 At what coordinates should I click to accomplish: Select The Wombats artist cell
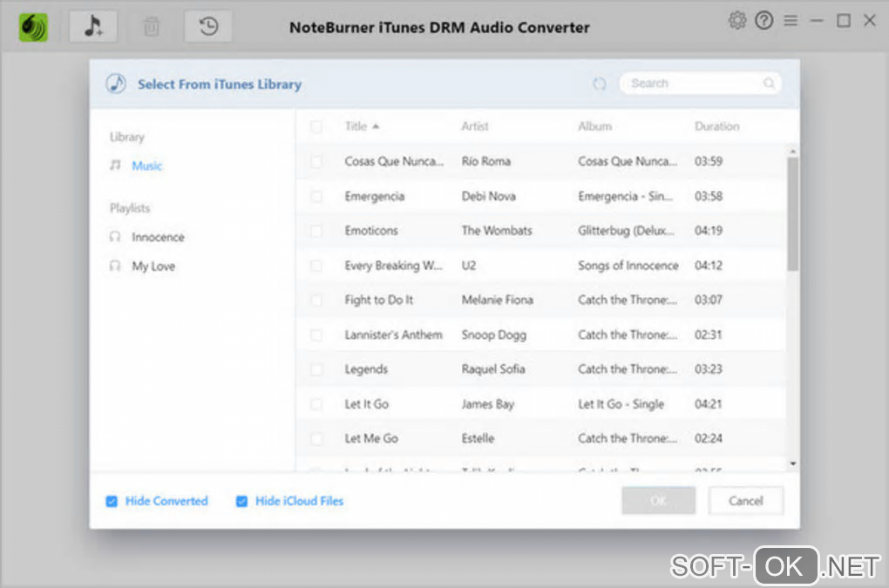tap(497, 231)
